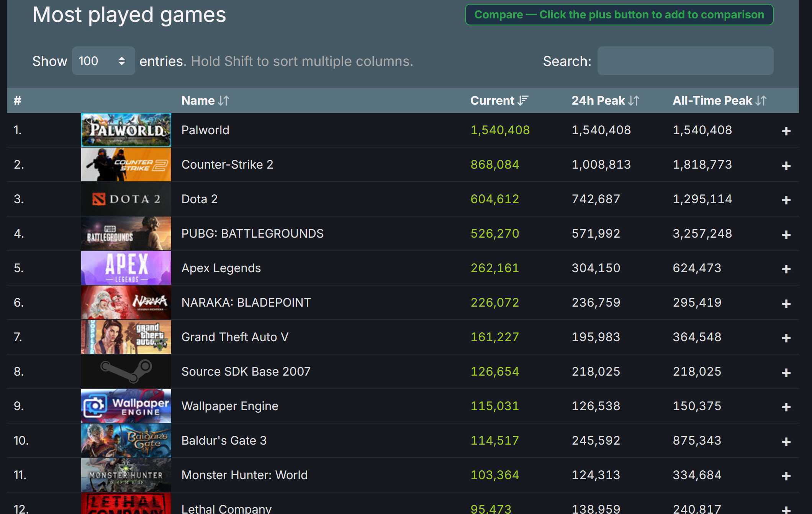Select Source SDK current value 126,654
Screen dimensions: 812x514
click(495, 371)
